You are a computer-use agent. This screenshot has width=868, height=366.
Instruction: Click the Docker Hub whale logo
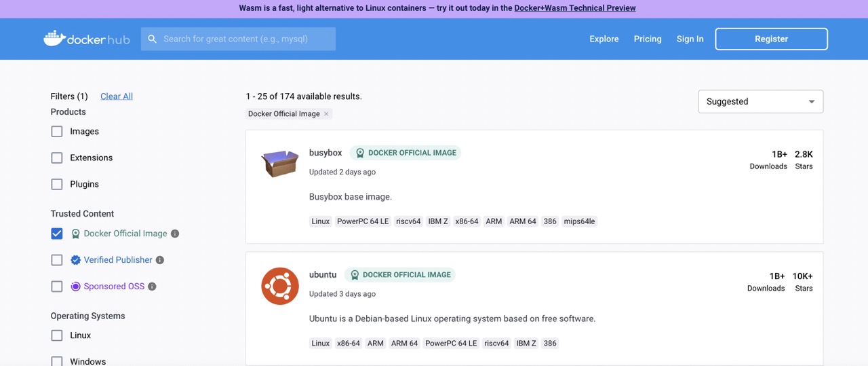point(87,39)
